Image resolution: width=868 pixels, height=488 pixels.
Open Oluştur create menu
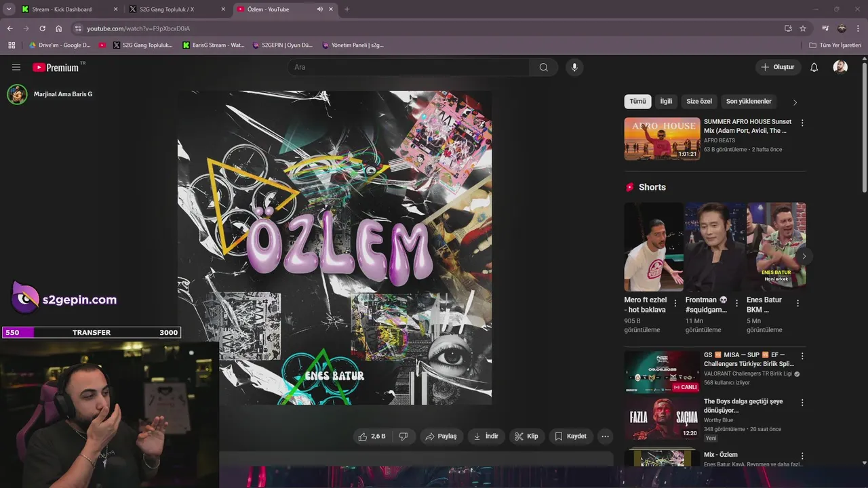coord(778,67)
